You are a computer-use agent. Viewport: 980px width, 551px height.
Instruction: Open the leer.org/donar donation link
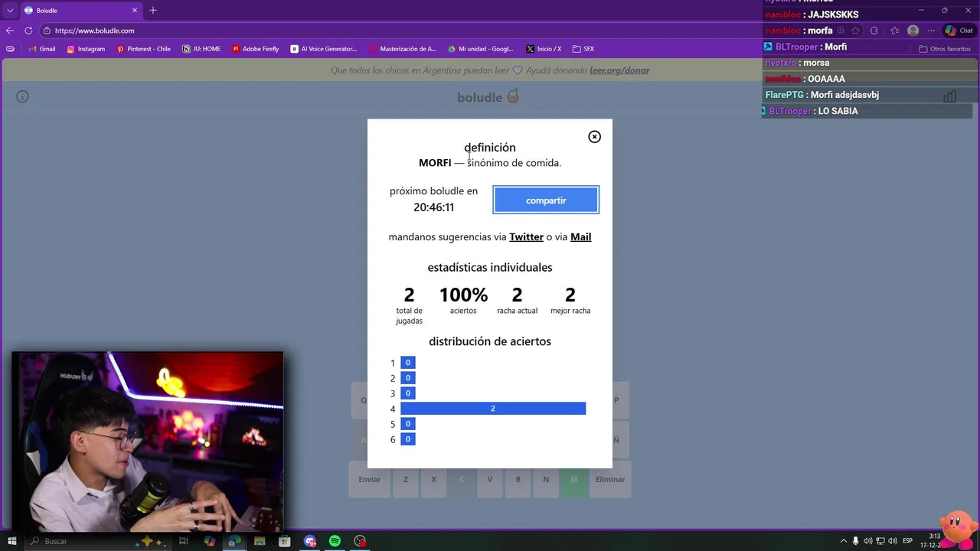pos(619,70)
